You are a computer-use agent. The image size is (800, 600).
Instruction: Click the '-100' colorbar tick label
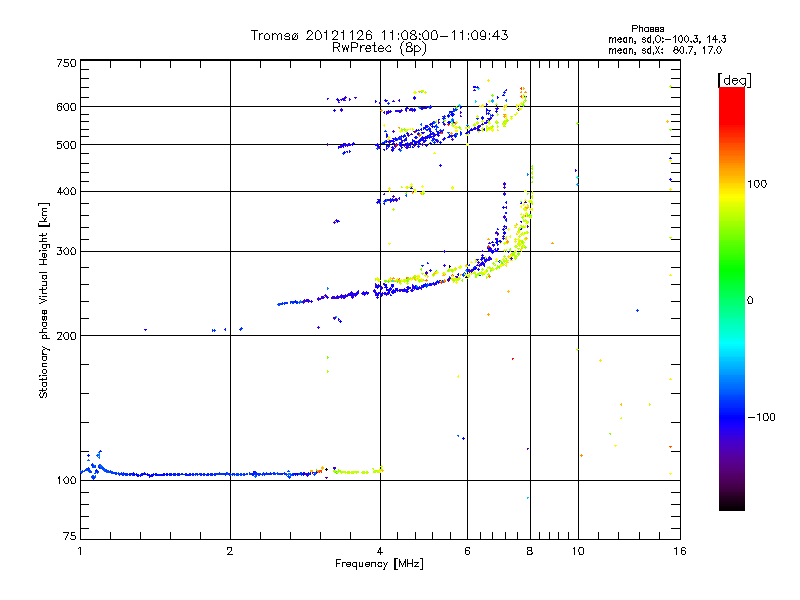click(762, 417)
